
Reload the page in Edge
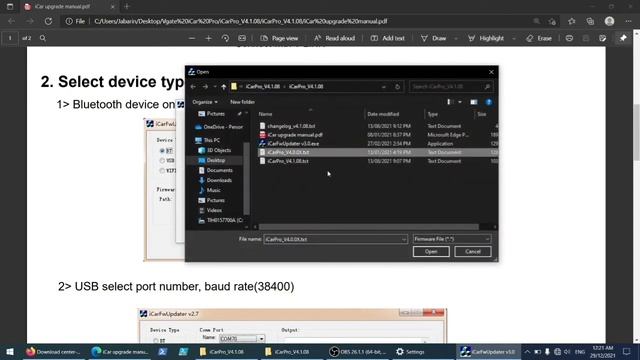(48, 21)
